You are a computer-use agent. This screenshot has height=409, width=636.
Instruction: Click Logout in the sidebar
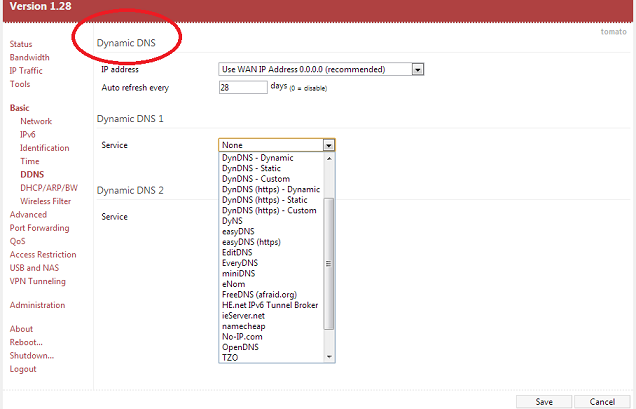click(23, 369)
